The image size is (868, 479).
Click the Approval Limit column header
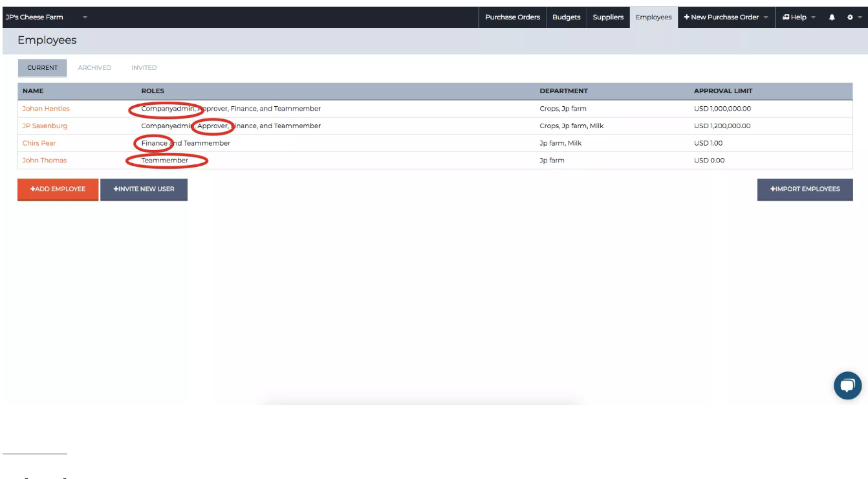pyautogui.click(x=723, y=91)
